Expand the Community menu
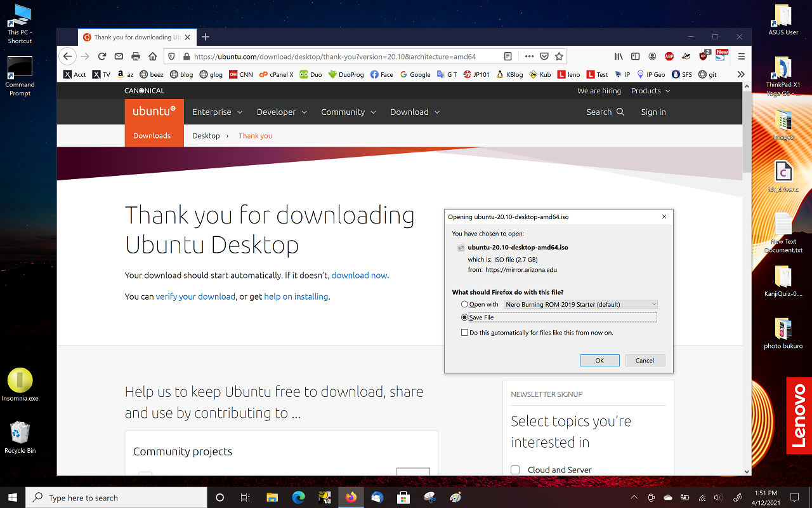The height and width of the screenshot is (508, 812). (348, 112)
